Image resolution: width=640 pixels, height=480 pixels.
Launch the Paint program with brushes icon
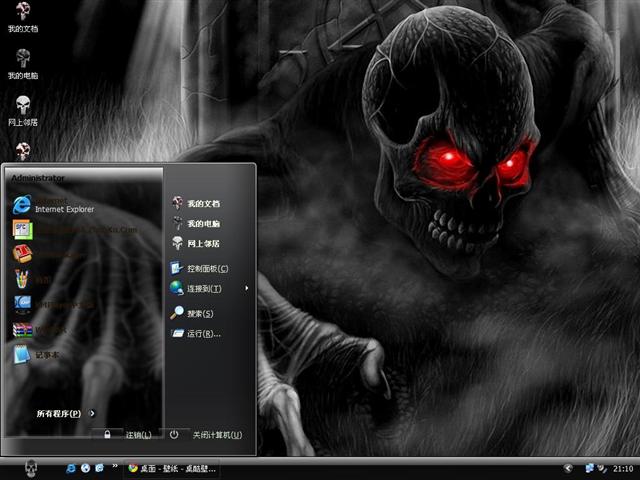22,279
